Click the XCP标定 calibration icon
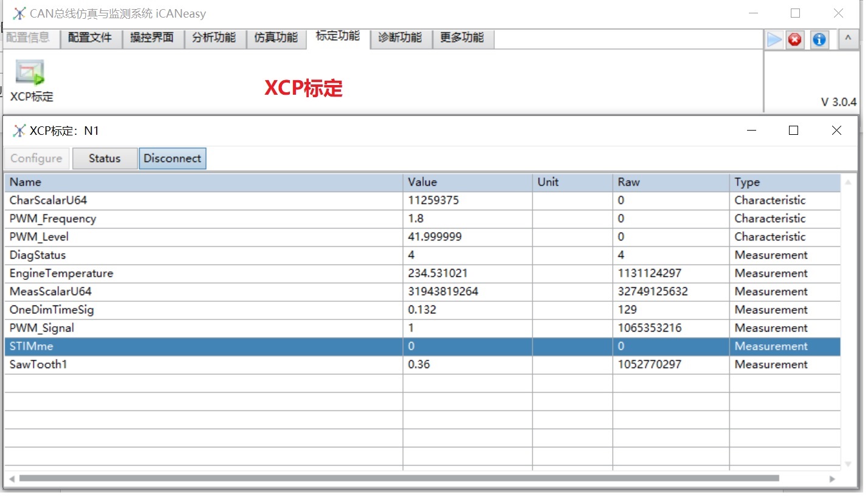The height and width of the screenshot is (498, 868). click(x=30, y=73)
